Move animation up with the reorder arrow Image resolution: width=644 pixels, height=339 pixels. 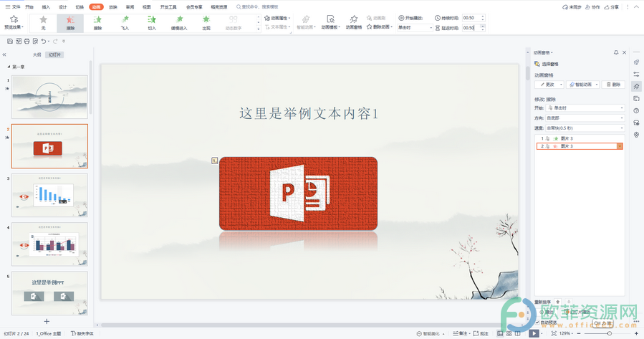click(558, 302)
